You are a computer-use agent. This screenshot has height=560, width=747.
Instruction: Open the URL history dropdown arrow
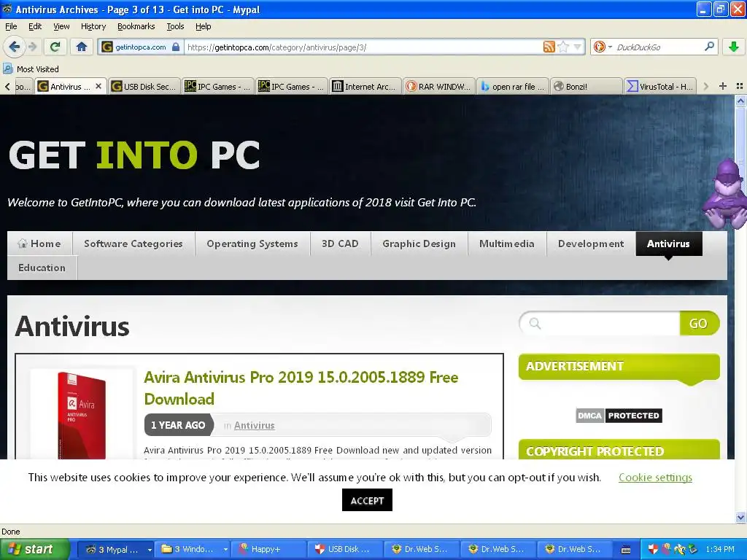578,47
